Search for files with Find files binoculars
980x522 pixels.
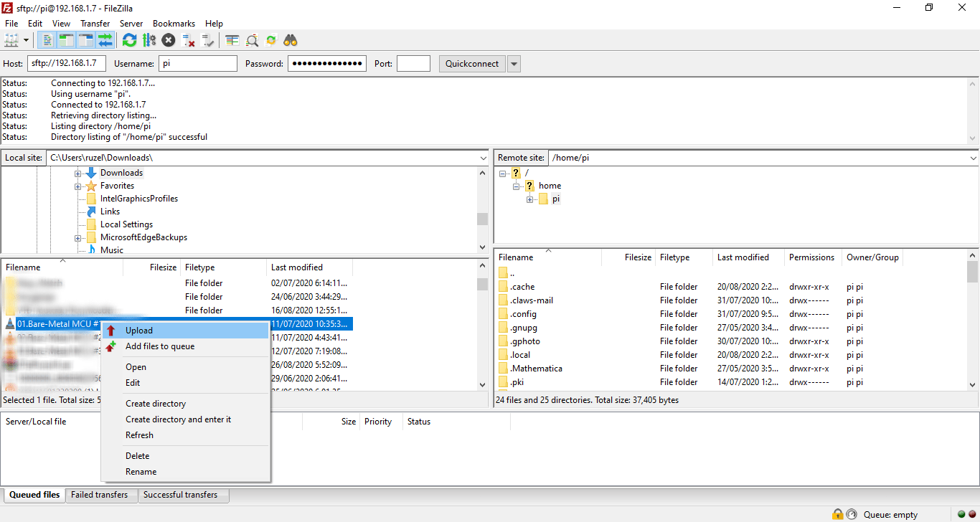(x=290, y=40)
